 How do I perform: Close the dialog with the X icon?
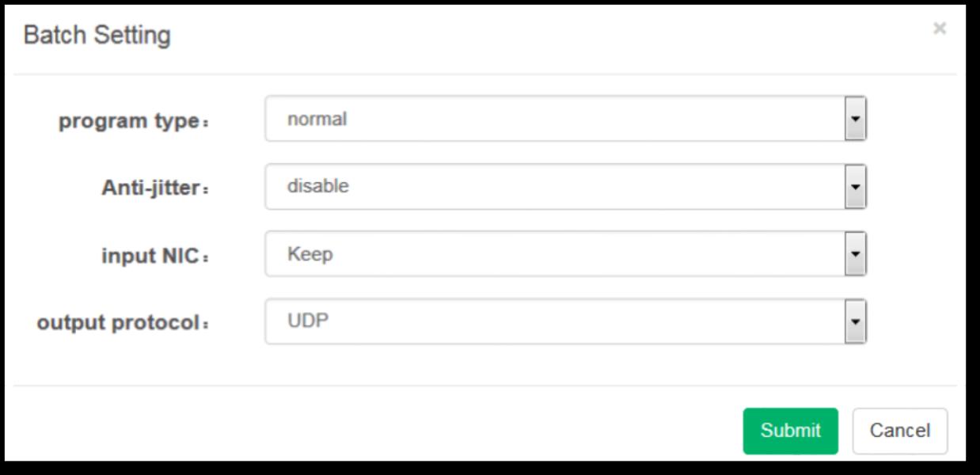(940, 28)
